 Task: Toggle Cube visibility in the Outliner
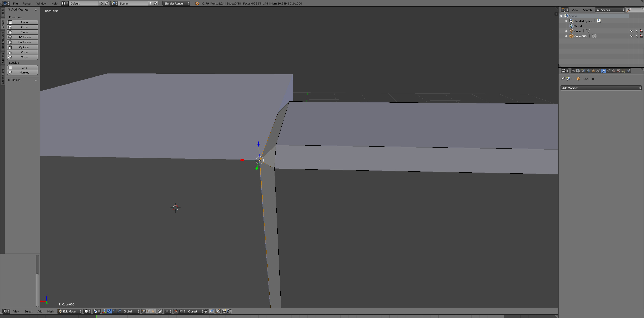pos(632,31)
